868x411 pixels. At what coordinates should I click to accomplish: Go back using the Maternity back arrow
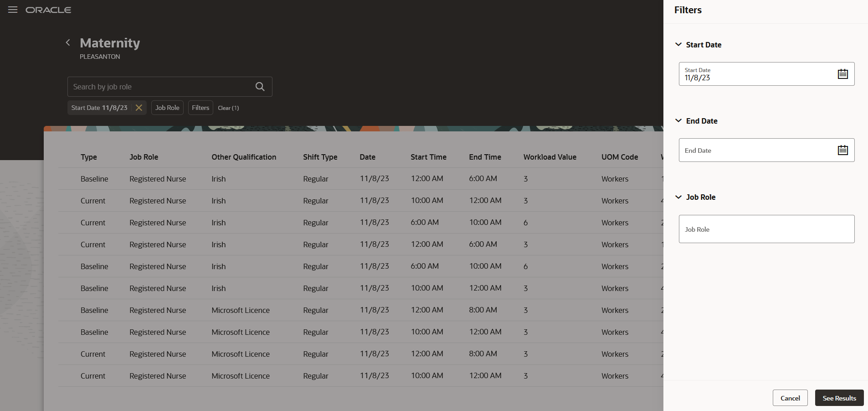pyautogui.click(x=67, y=42)
